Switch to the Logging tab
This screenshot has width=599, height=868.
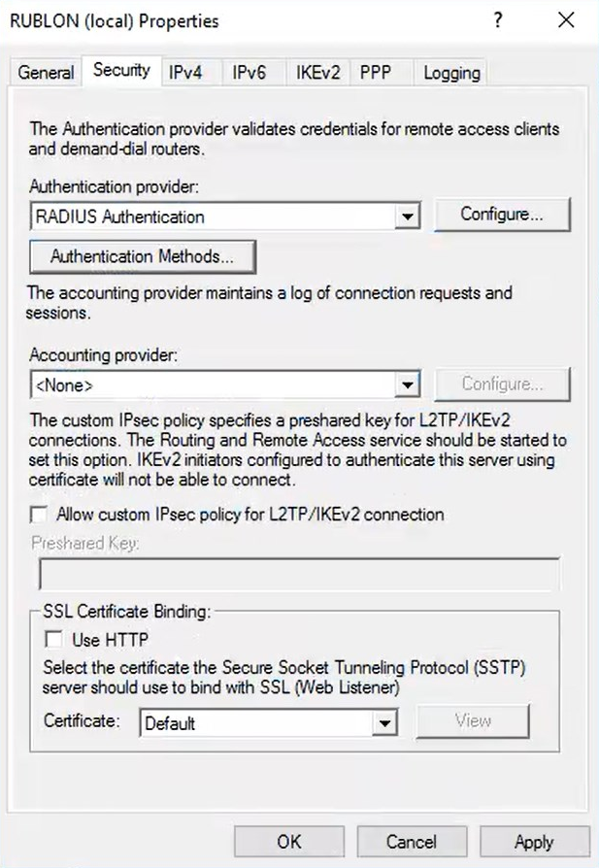(451, 72)
